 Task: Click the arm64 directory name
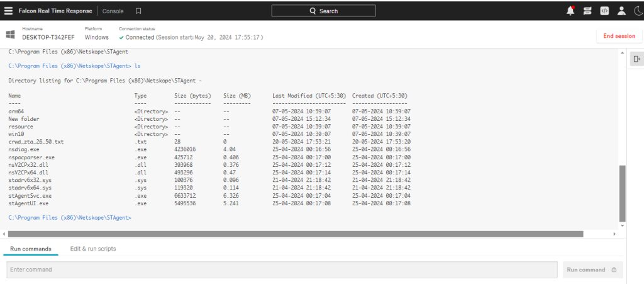click(x=16, y=111)
